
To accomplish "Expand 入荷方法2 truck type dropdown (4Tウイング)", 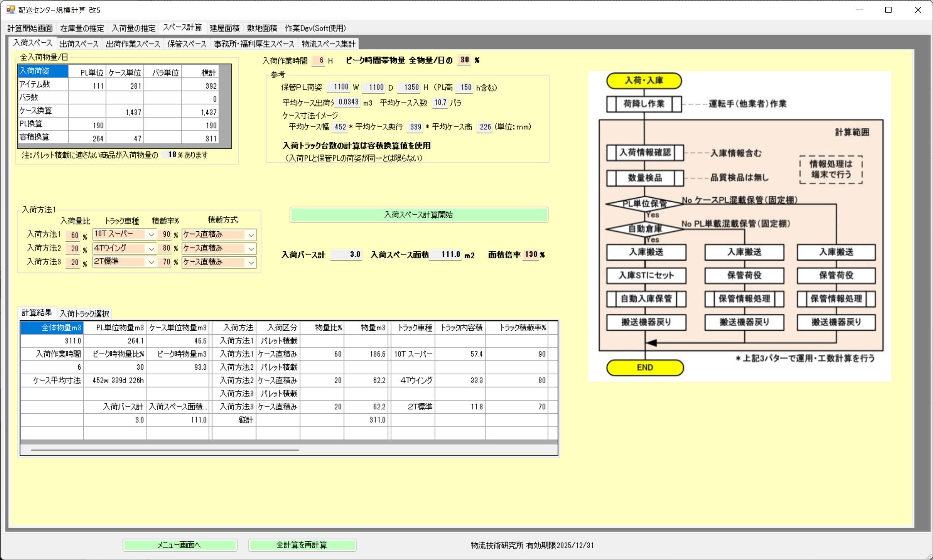I will pyautogui.click(x=151, y=249).
